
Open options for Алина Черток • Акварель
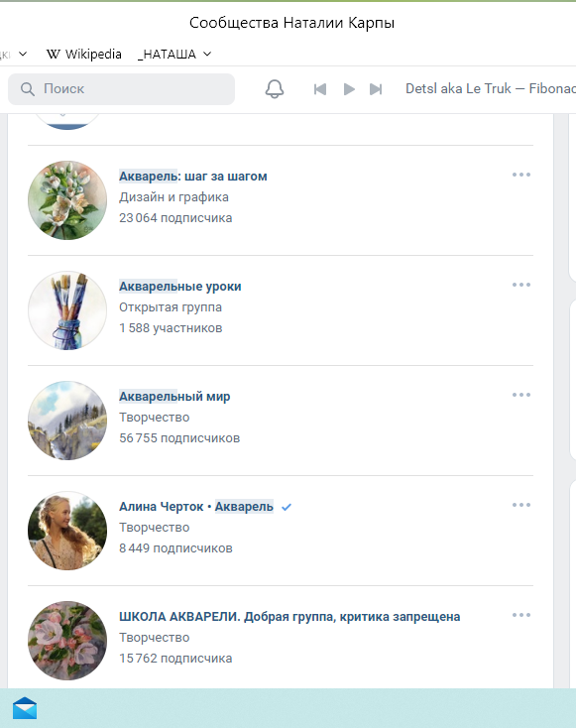click(x=521, y=505)
